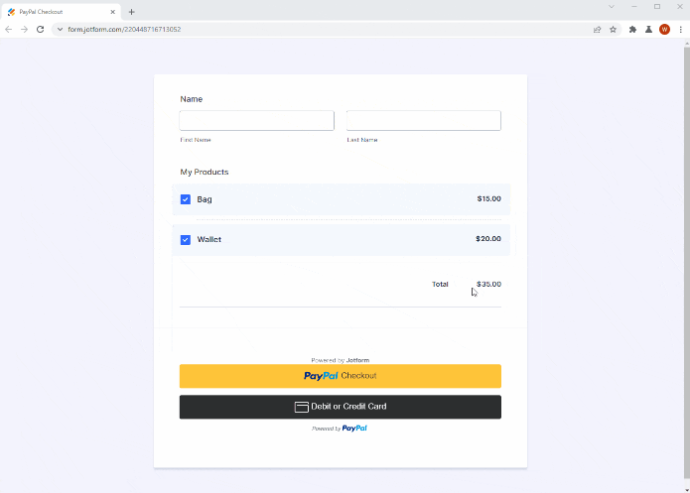Go forward in browser history
This screenshot has width=690, height=493.
pos(24,29)
